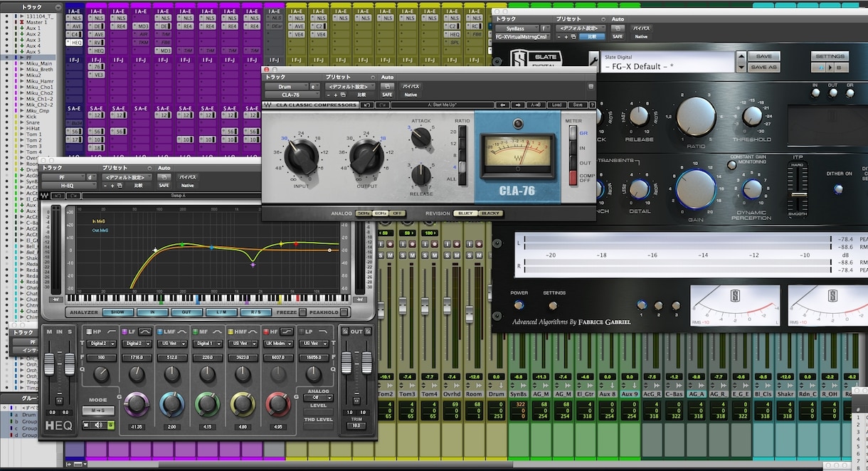Click the play arrow between A and B in FG-X
This screenshot has width=868, height=471.
click(x=829, y=68)
